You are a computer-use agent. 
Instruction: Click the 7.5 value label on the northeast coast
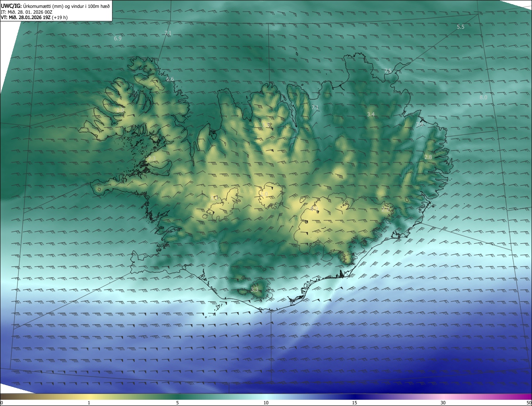point(388,71)
